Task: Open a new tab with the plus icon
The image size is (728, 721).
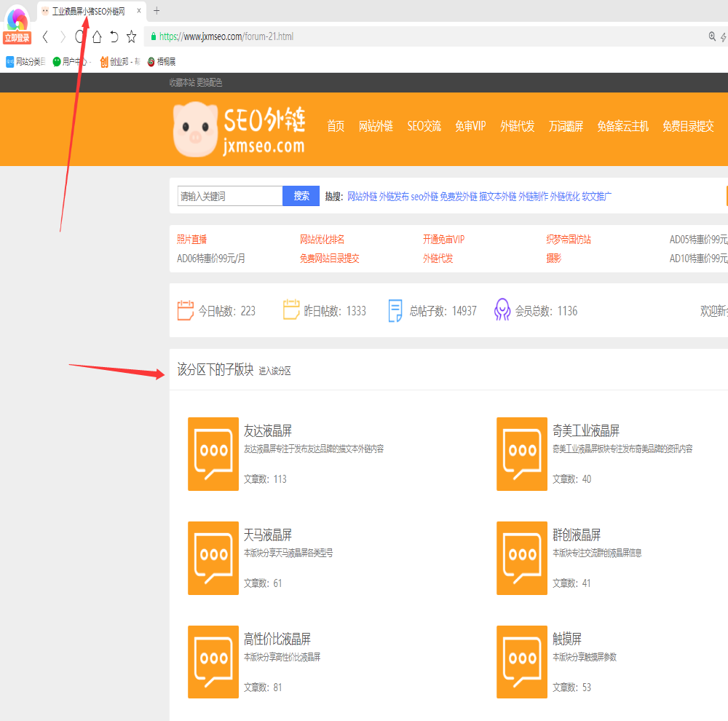Action: point(157,11)
